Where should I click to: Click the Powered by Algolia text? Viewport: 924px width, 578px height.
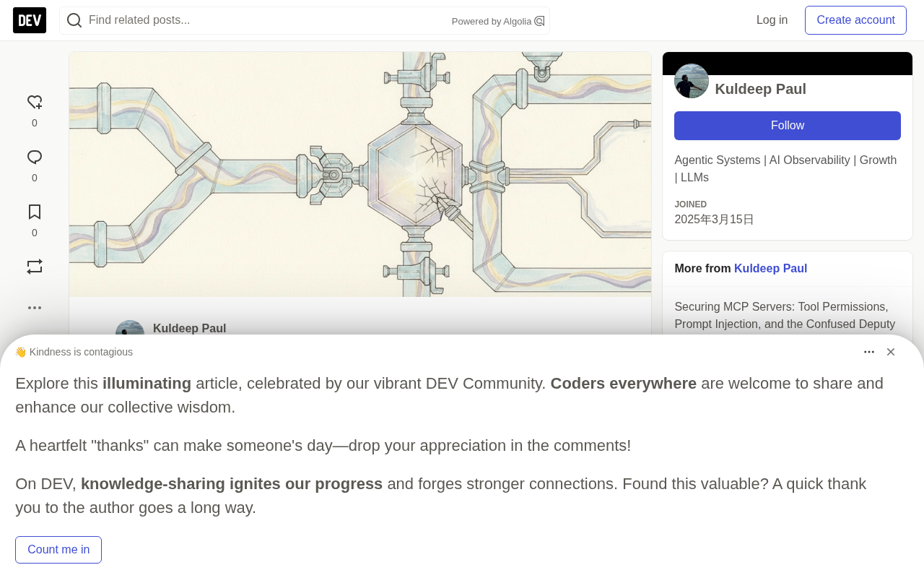pos(492,22)
